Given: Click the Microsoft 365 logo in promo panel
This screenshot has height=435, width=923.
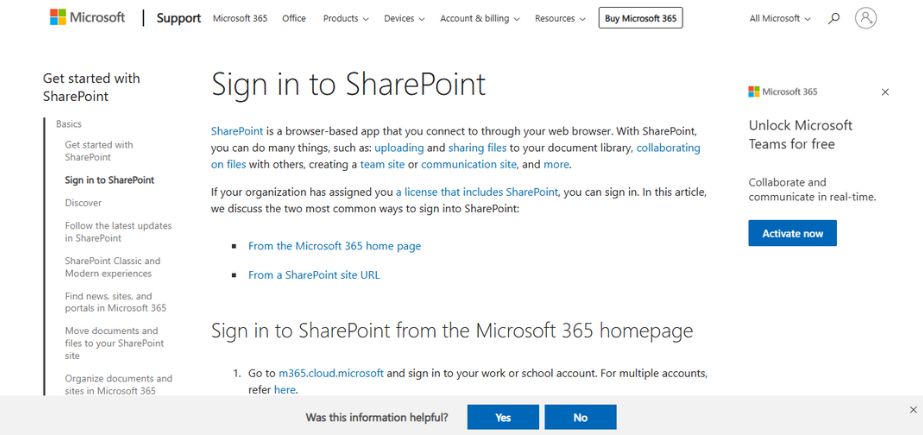Looking at the screenshot, I should 782,92.
